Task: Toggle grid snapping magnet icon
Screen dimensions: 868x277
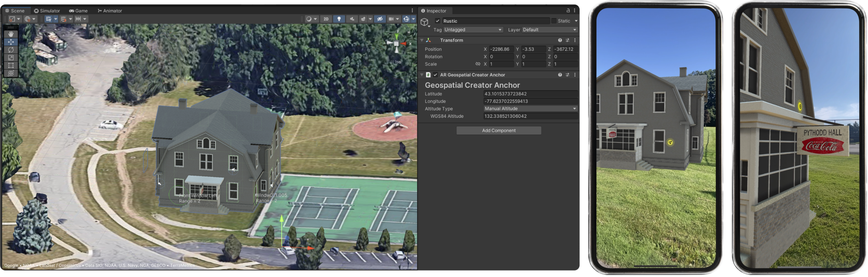Action: point(63,19)
